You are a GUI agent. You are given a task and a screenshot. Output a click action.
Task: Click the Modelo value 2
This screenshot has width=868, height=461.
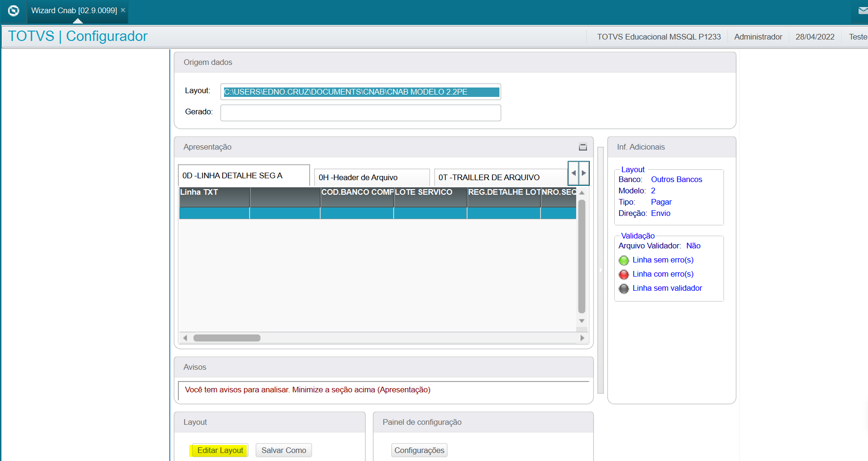(653, 191)
